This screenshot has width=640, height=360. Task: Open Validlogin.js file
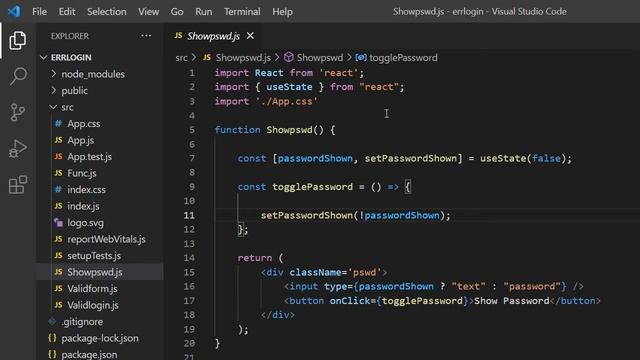click(x=93, y=305)
